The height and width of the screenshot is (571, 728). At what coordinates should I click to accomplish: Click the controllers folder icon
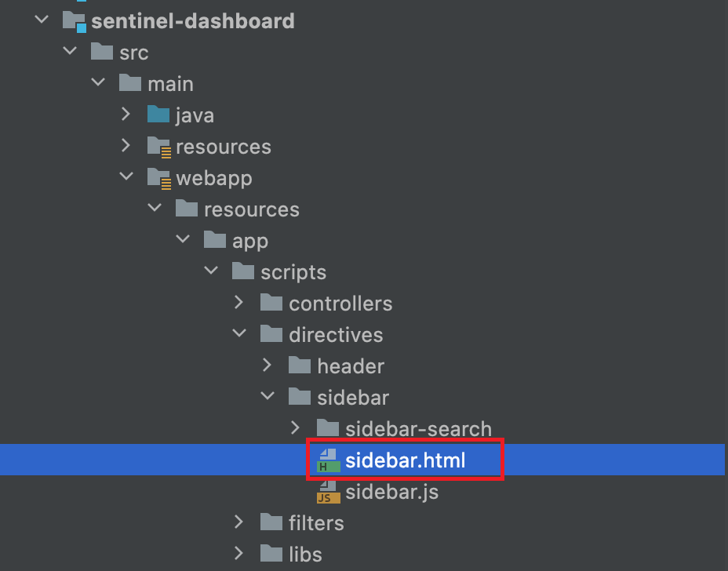click(x=271, y=302)
